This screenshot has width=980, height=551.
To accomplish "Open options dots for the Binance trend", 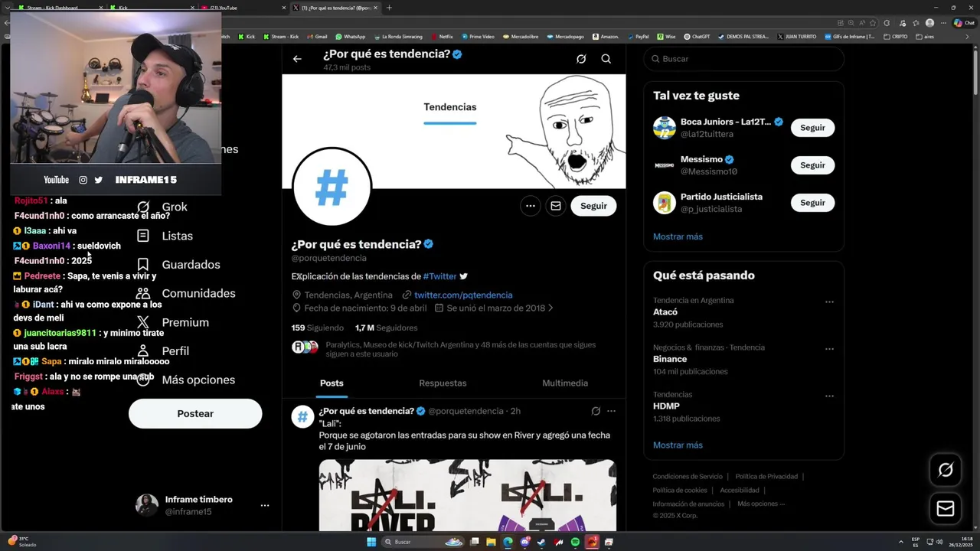I will tap(829, 349).
